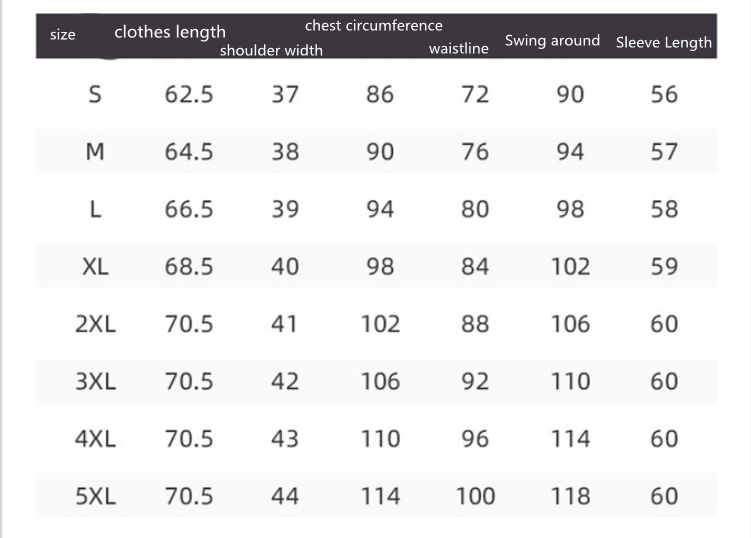
Task: Click the 'waistline' column header
Action: (458, 49)
